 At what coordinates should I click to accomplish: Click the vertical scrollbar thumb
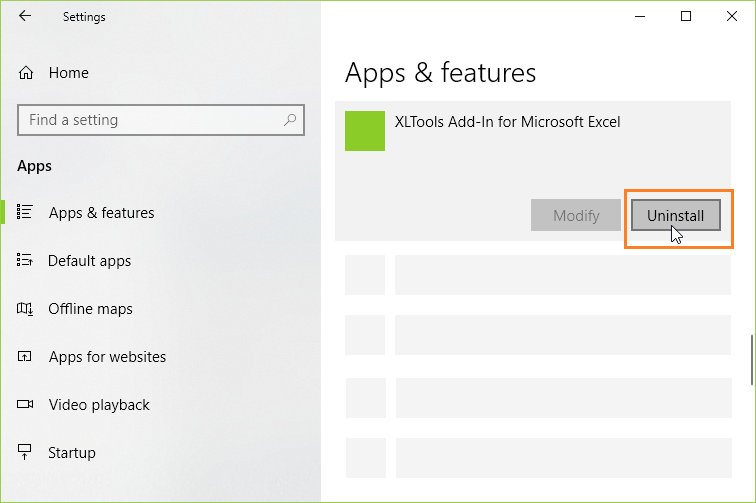pyautogui.click(x=751, y=359)
